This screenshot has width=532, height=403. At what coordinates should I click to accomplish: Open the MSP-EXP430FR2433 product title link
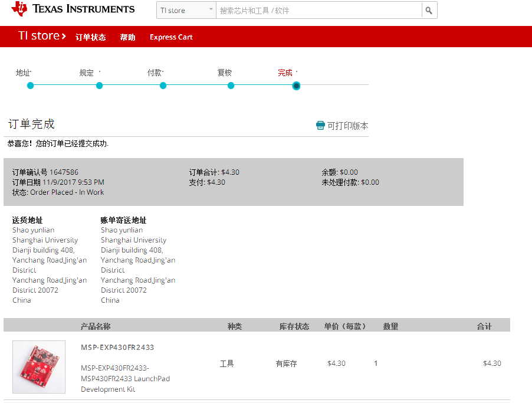(117, 348)
